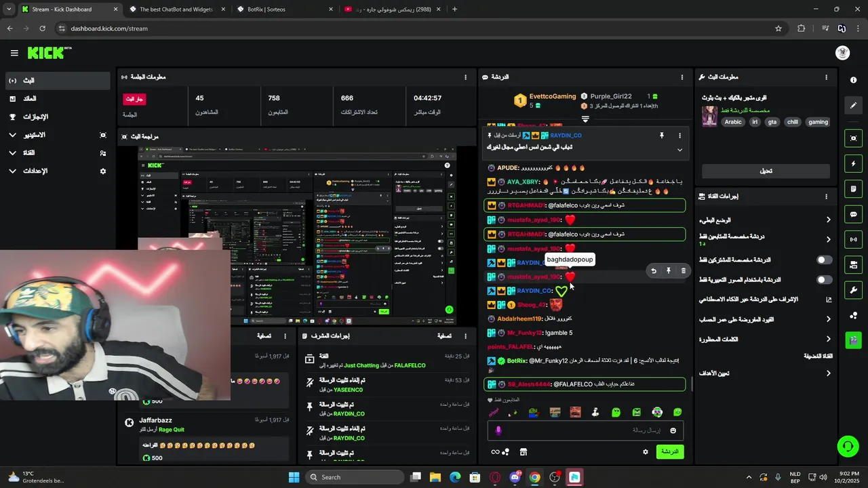868x488 pixels.
Task: Open the chat panel three-dot menu
Action: pos(682,77)
